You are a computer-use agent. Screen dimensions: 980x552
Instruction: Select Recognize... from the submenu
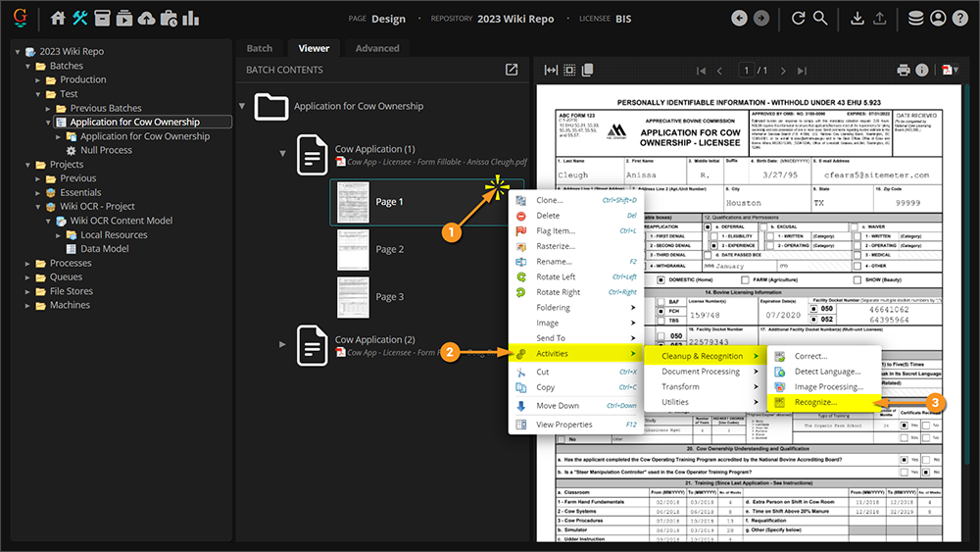[814, 402]
